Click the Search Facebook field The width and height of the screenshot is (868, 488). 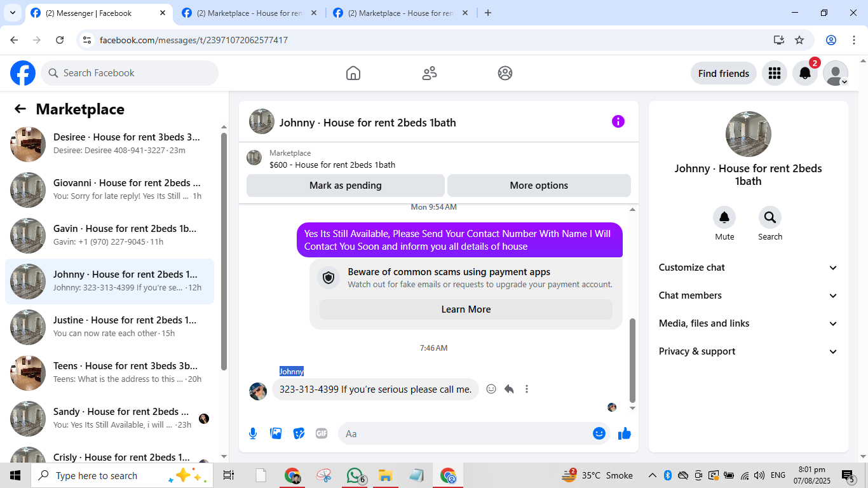click(x=130, y=73)
